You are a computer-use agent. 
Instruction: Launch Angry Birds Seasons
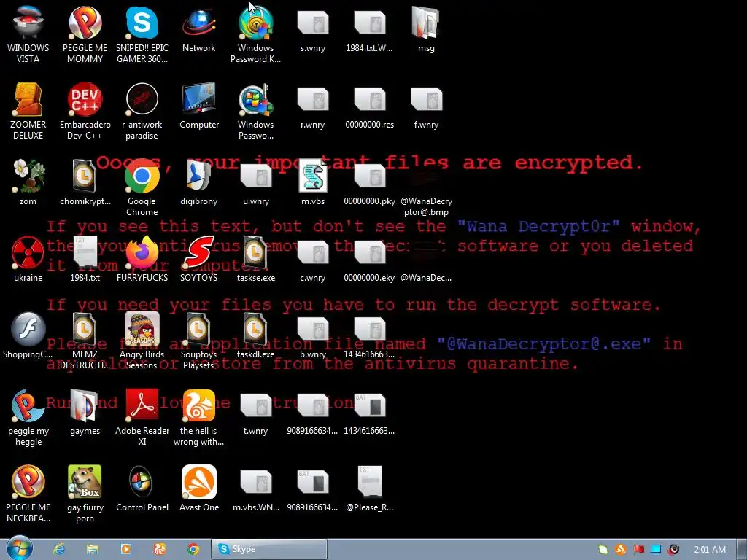pos(142,341)
